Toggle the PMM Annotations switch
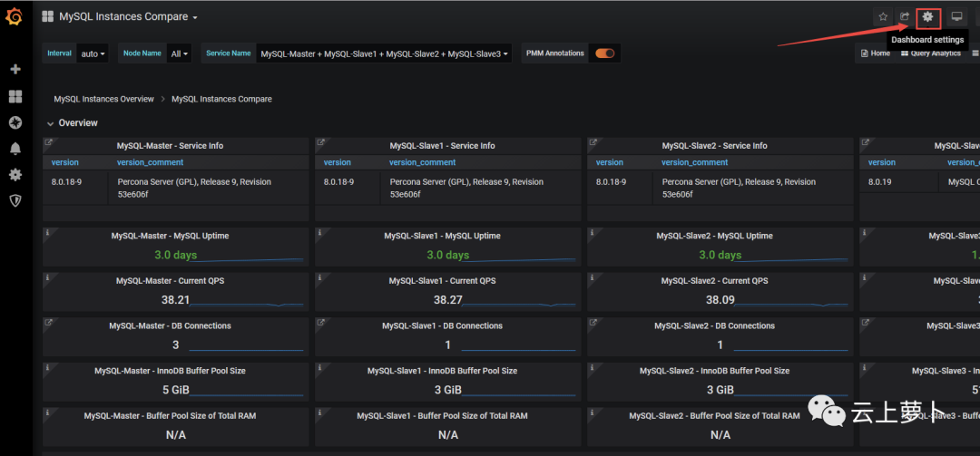 [604, 53]
